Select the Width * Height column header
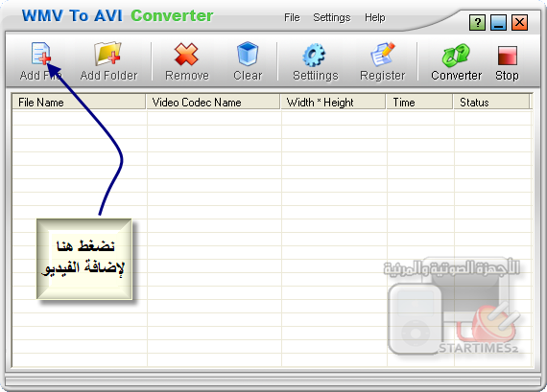547x392 pixels. click(x=334, y=103)
